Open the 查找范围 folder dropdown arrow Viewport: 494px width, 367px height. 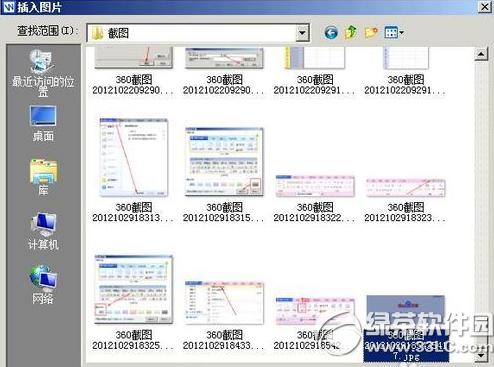pyautogui.click(x=302, y=33)
